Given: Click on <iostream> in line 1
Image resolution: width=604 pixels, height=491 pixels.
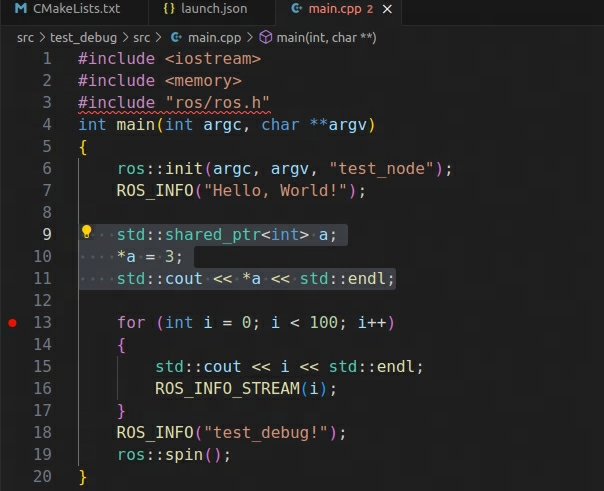Looking at the screenshot, I should click(213, 59).
